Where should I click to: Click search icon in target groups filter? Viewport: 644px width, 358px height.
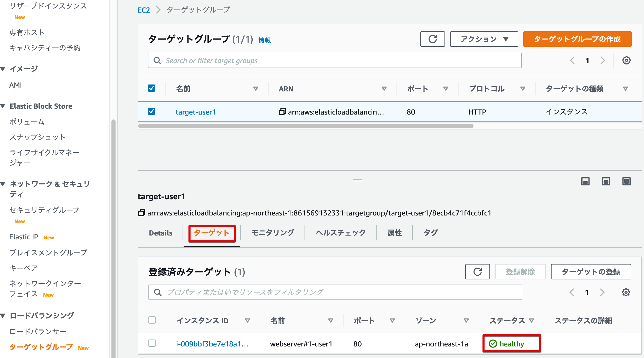[x=157, y=60]
